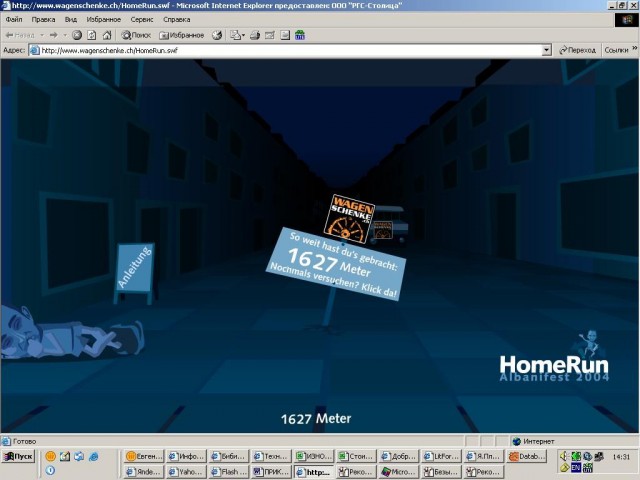640x480 pixels.
Task: Switch to Добр... taskbar window
Action: 399,456
